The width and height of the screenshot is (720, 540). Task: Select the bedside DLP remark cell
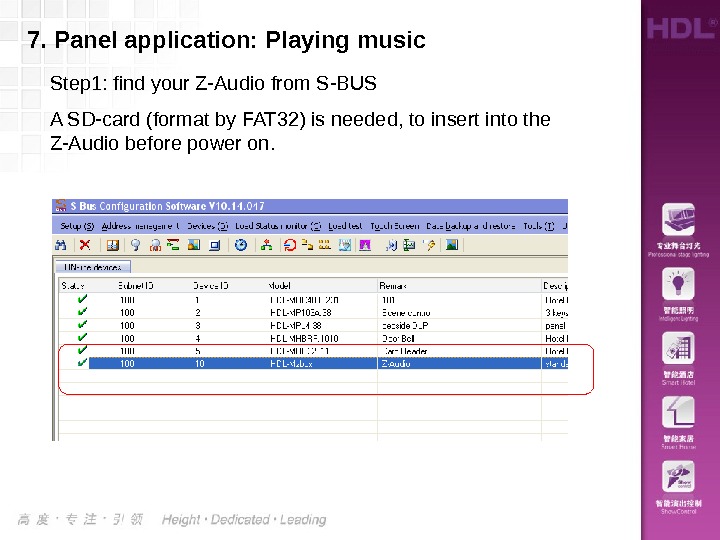[459, 326]
